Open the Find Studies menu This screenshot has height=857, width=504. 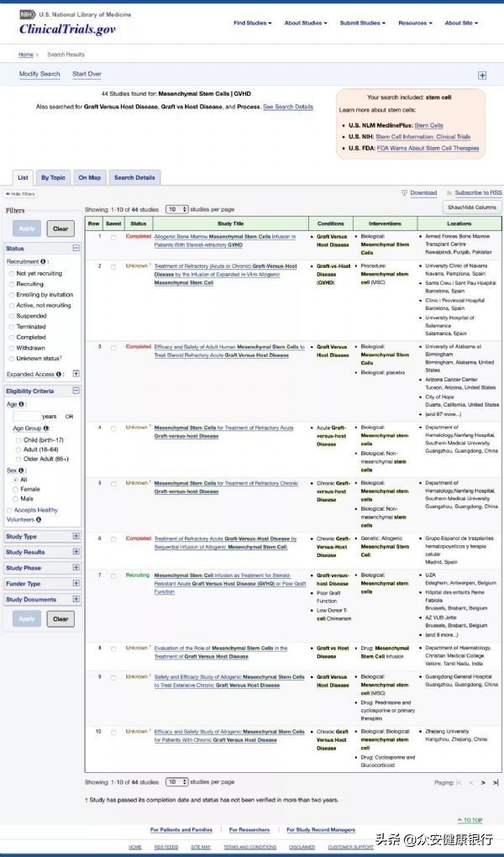tap(253, 23)
